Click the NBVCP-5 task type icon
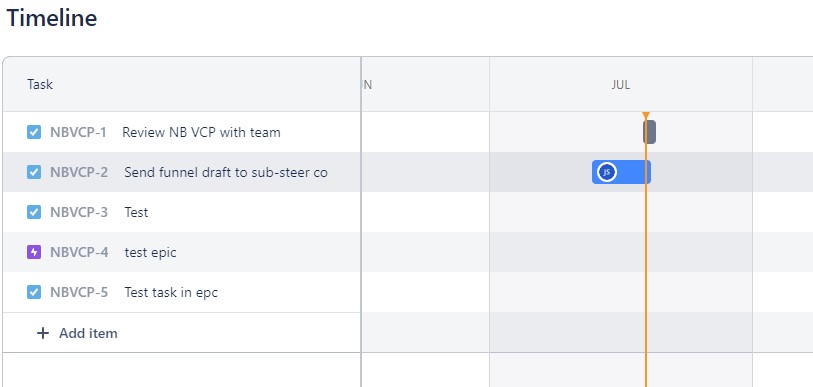 click(x=34, y=292)
